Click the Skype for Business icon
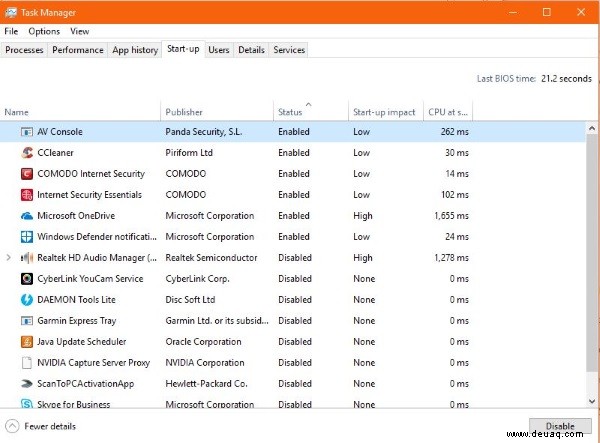600x443 pixels. (26, 404)
